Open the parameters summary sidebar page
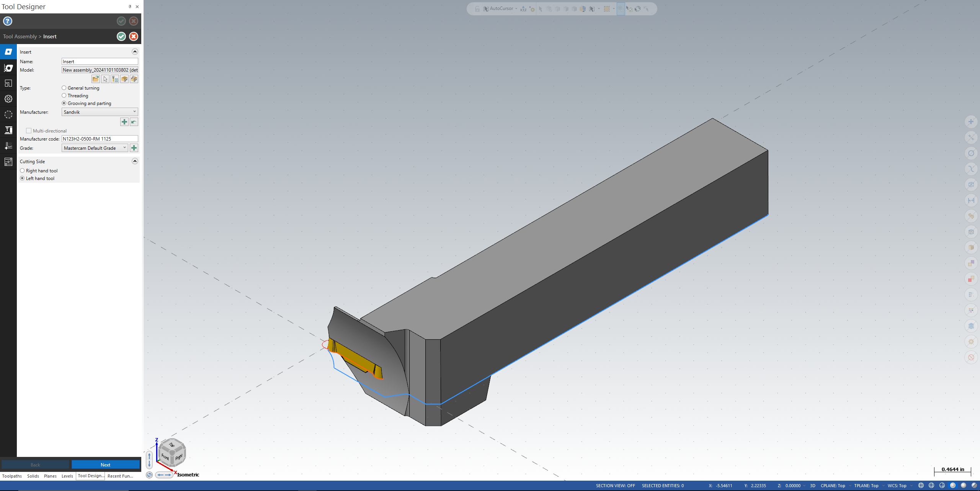This screenshot has width=980, height=491. point(8,162)
